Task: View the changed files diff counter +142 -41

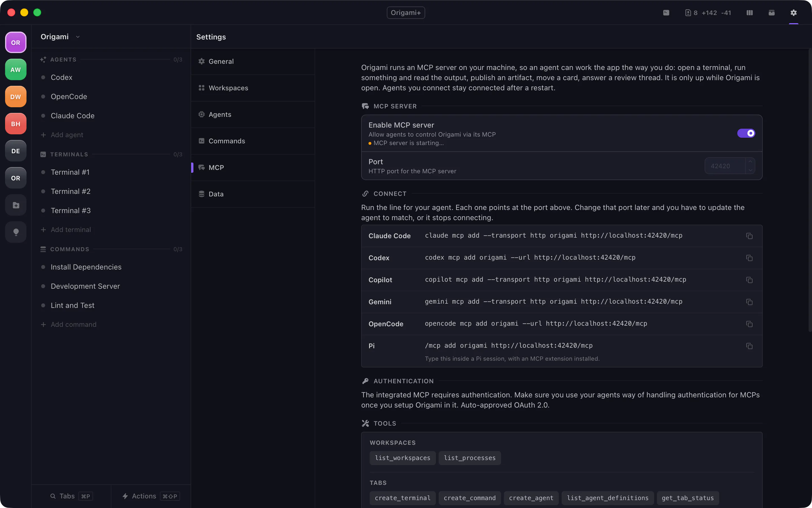Action: click(708, 13)
